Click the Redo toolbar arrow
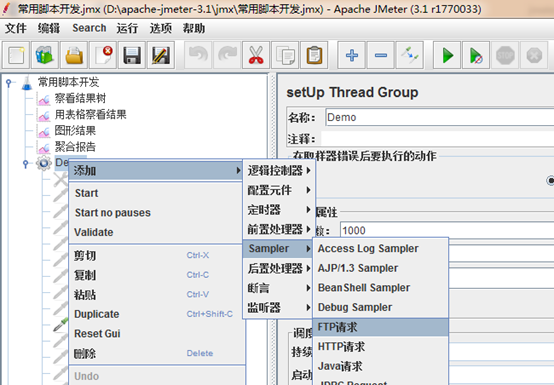This screenshot has height=385, width=554. coord(227,55)
